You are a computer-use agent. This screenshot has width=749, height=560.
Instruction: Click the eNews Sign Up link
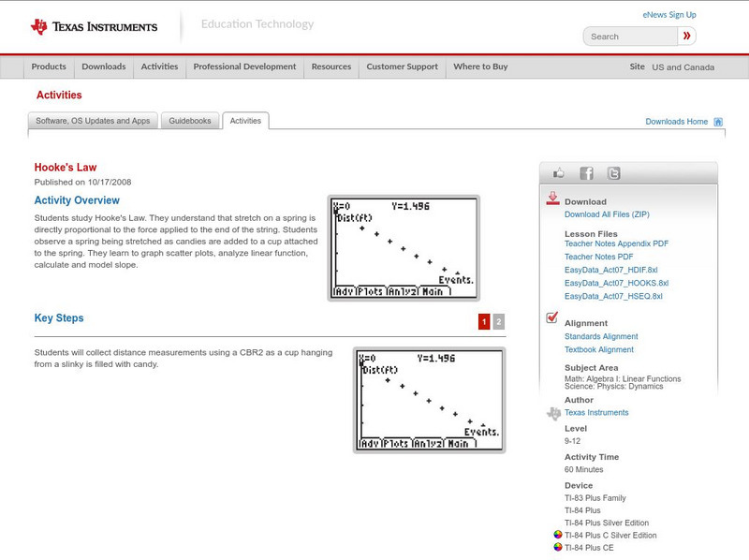(669, 15)
